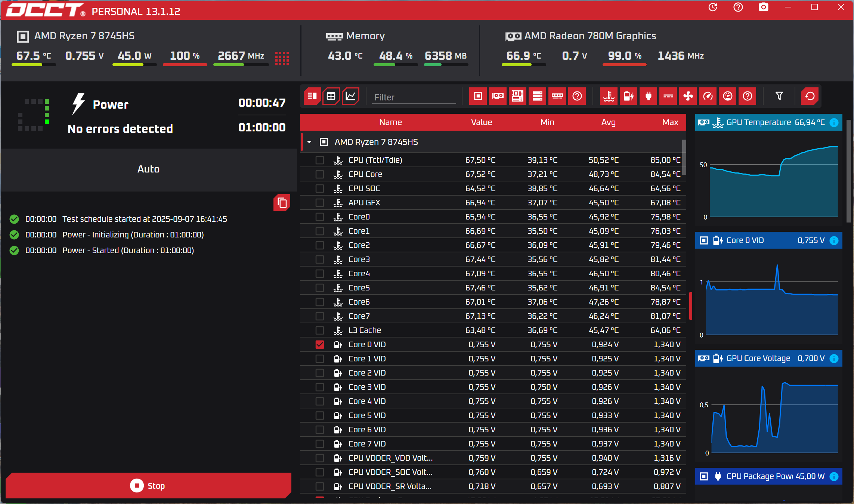
Task: Switch to the table view mode
Action: (x=331, y=96)
